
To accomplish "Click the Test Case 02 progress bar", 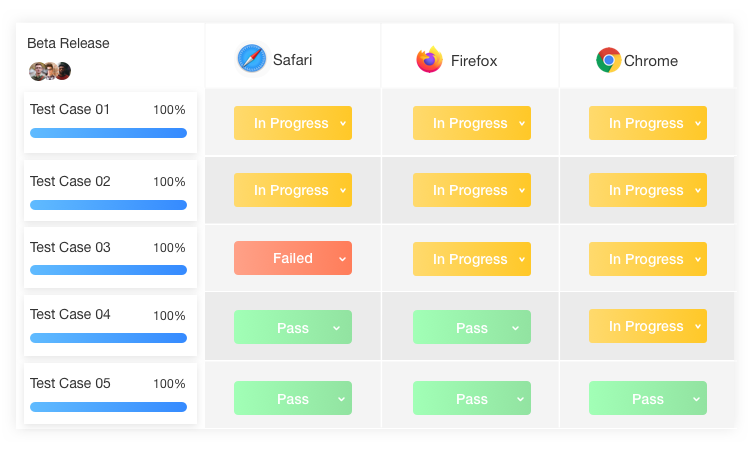I will tap(108, 205).
